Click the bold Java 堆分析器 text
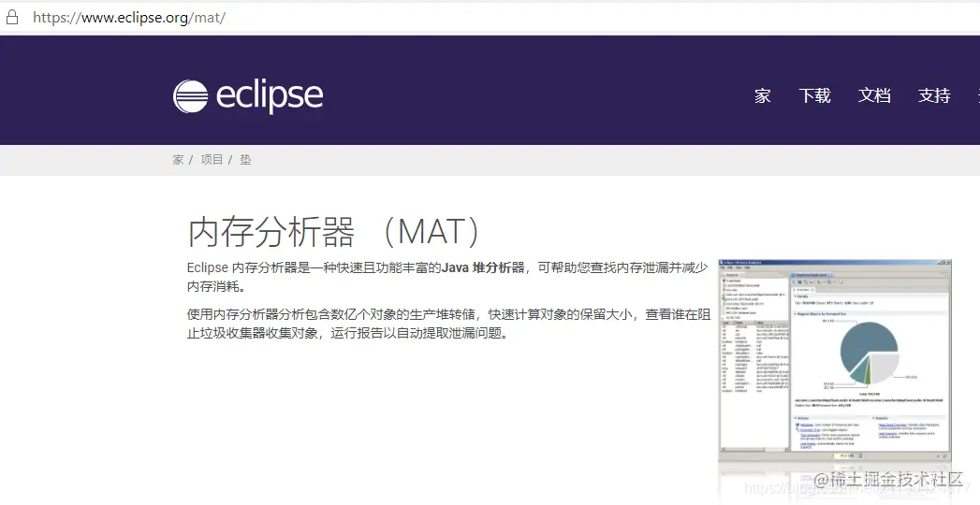The height and width of the screenshot is (505, 980). [x=483, y=267]
